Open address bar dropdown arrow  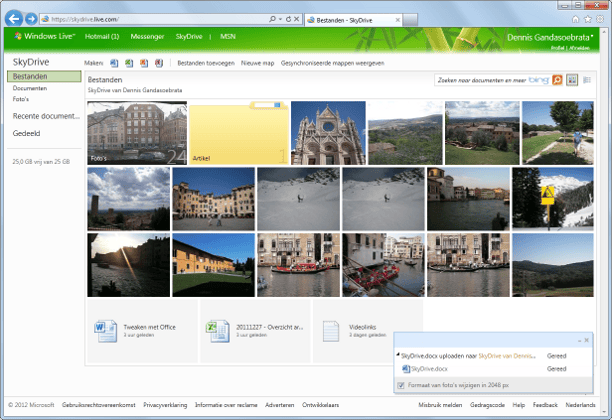pyautogui.click(x=280, y=19)
